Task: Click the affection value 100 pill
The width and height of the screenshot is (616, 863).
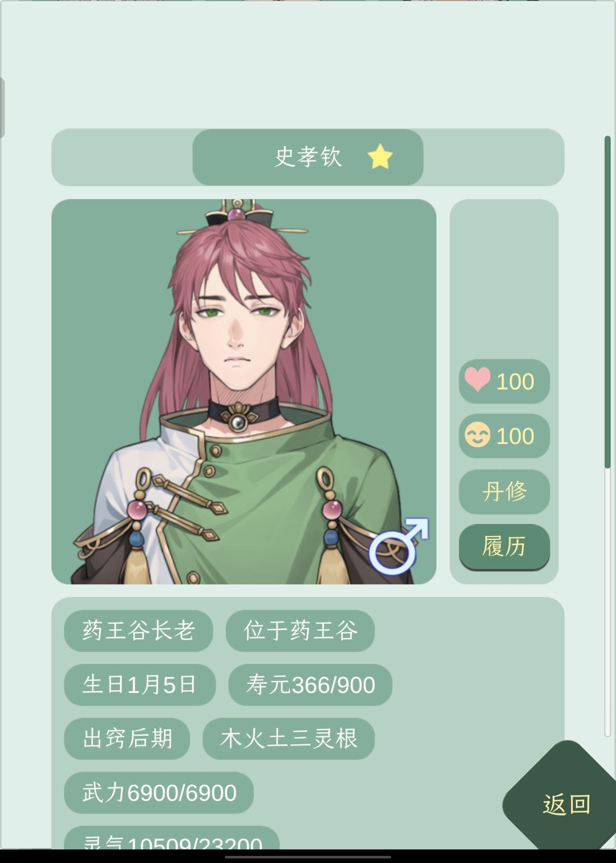Action: point(504,381)
